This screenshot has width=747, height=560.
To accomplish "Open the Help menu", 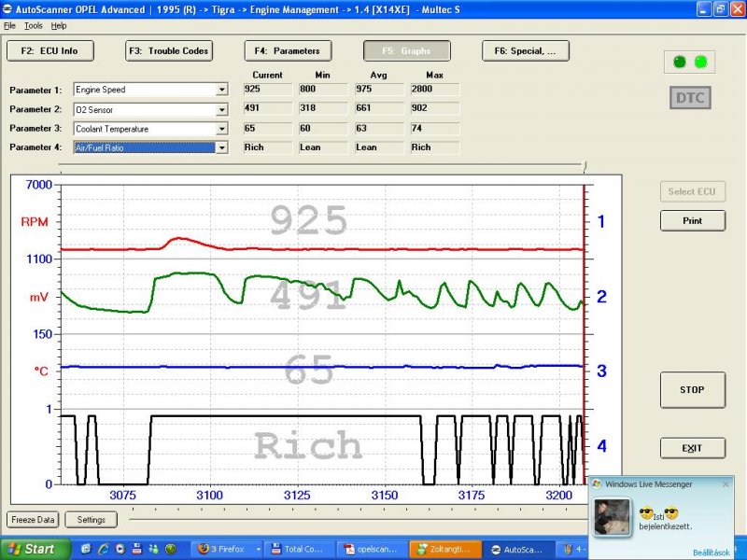I will click(x=59, y=26).
